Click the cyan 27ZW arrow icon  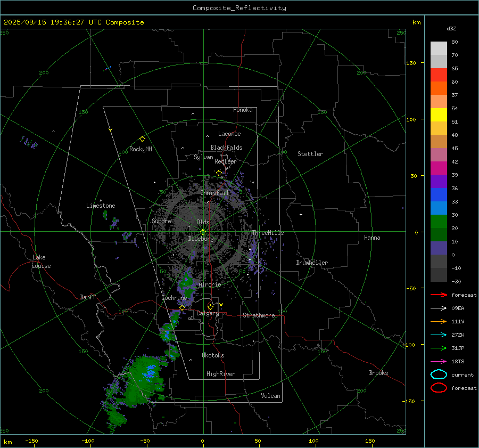point(439,335)
